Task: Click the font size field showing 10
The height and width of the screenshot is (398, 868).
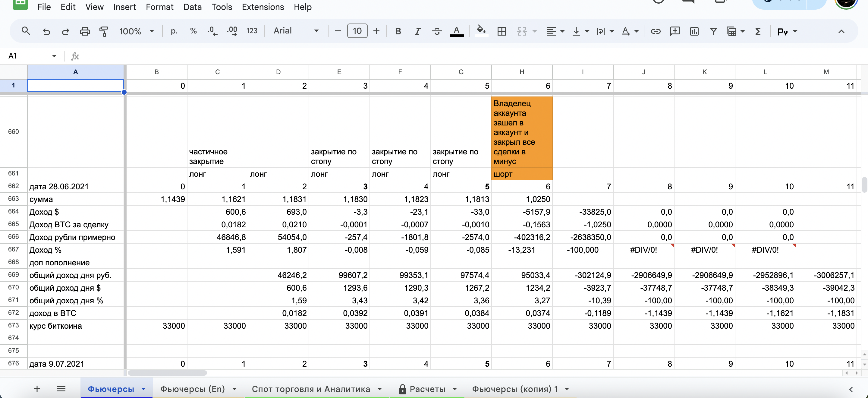Action: [x=357, y=31]
